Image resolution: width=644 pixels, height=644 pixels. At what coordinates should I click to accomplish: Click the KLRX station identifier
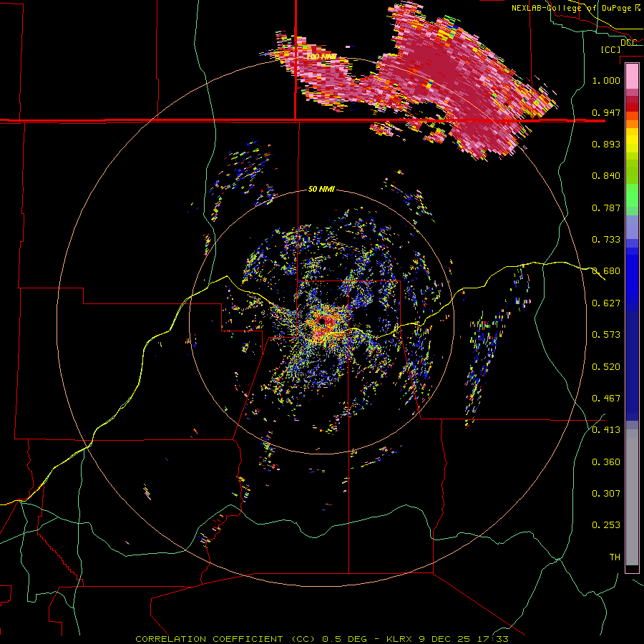(399, 639)
